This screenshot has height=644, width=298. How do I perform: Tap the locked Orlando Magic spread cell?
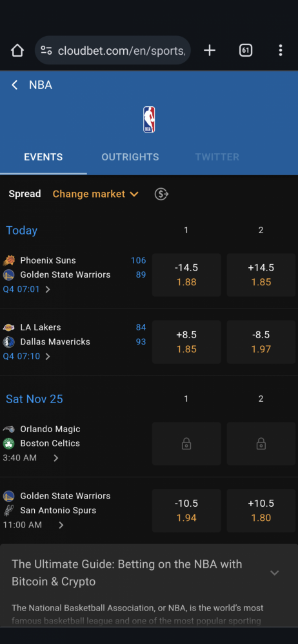186,444
